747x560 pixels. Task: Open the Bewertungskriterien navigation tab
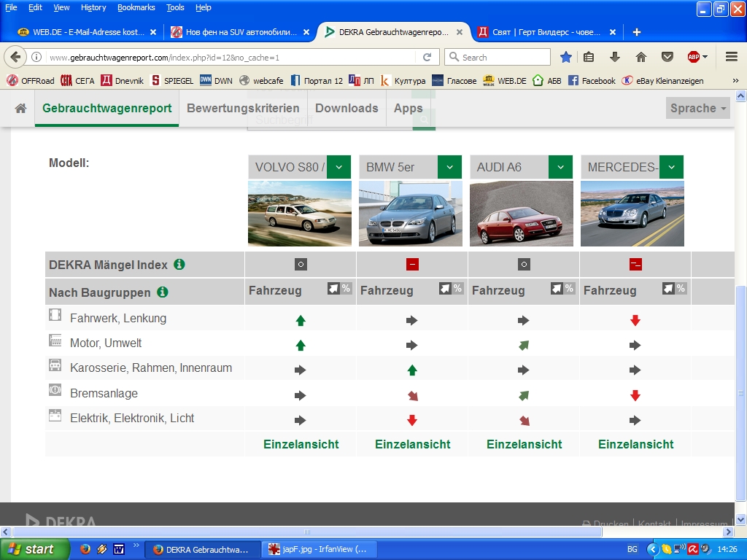pyautogui.click(x=243, y=108)
